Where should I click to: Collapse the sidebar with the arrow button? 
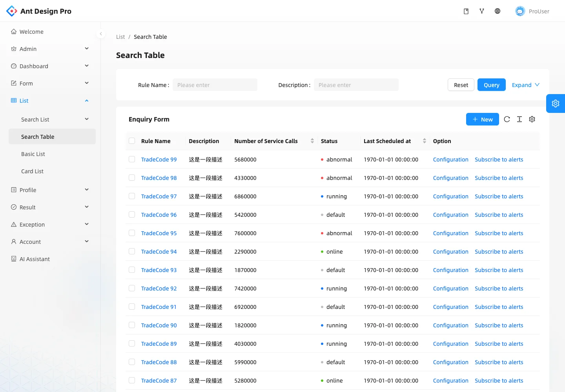coord(101,34)
